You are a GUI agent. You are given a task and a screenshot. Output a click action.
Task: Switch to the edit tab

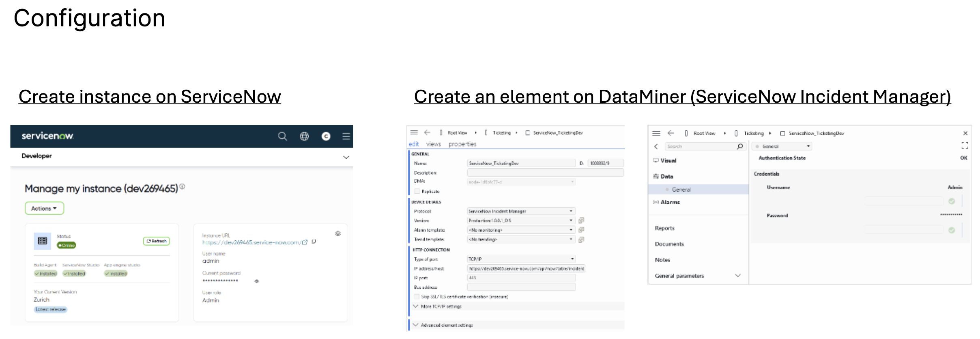point(414,144)
